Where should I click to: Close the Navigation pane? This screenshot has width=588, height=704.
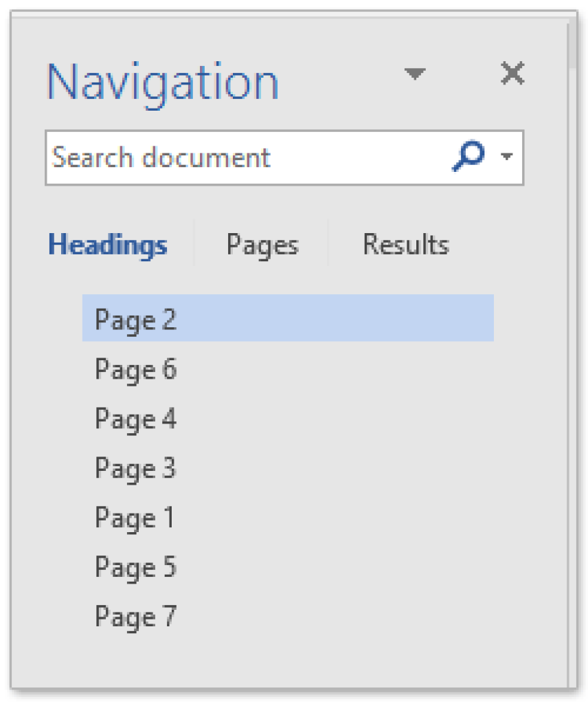click(x=512, y=74)
